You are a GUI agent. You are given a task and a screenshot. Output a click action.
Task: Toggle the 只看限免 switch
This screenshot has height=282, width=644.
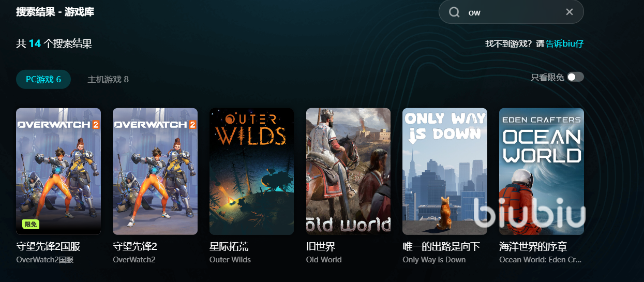point(575,77)
